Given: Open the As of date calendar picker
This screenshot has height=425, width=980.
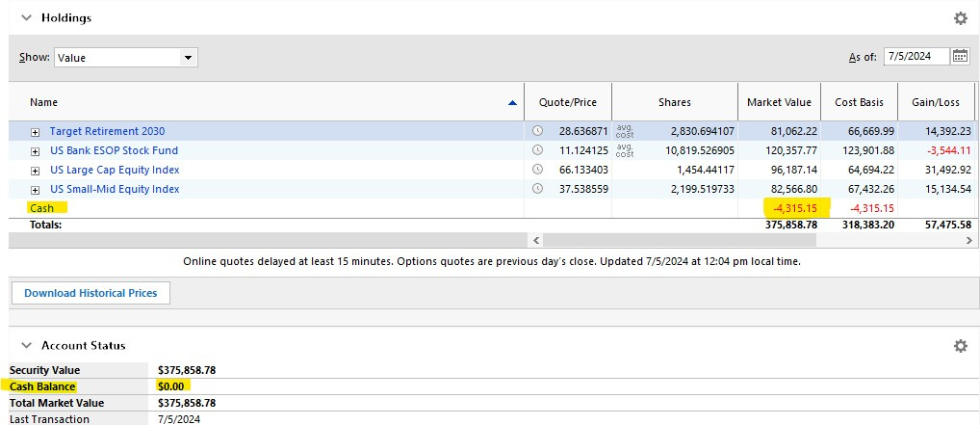Looking at the screenshot, I should pos(960,57).
